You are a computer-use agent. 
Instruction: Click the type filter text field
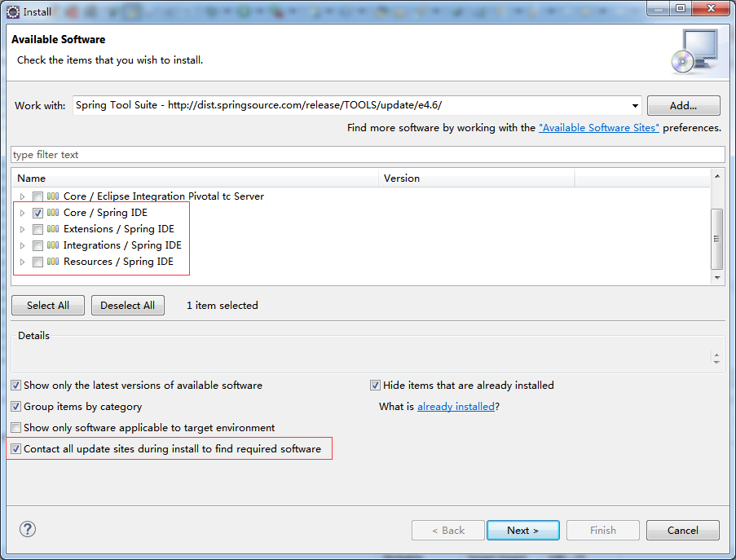point(368,154)
